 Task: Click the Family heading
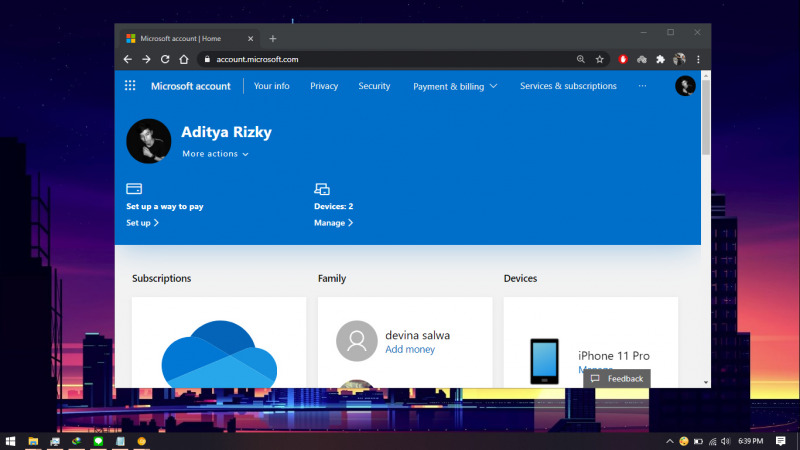[332, 278]
